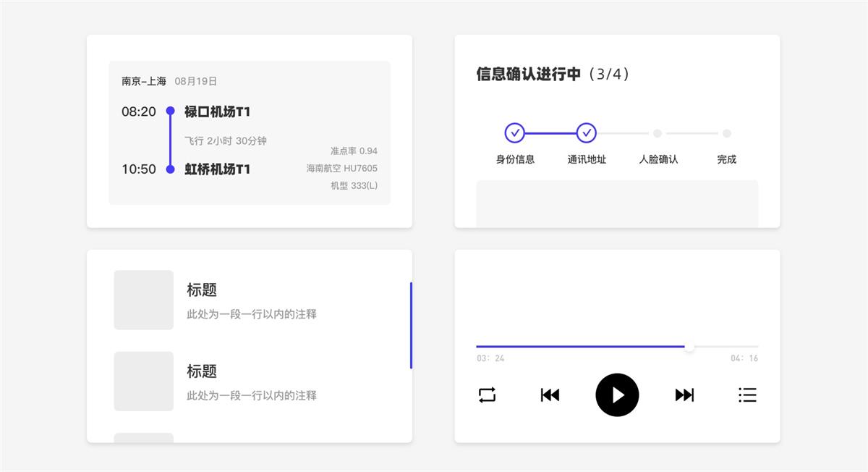The height and width of the screenshot is (472, 868).
Task: Click the 完成 step dot
Action: tap(727, 133)
